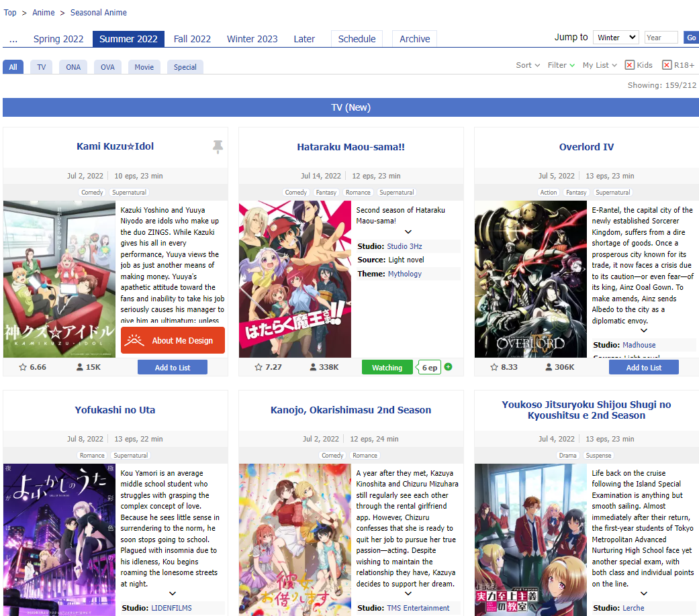Click members icon on Hataraku Maou-sama!! card

[313, 368]
